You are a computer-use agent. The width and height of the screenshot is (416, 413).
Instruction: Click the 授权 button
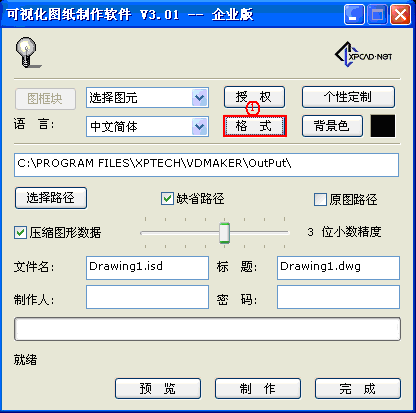pyautogui.click(x=254, y=97)
